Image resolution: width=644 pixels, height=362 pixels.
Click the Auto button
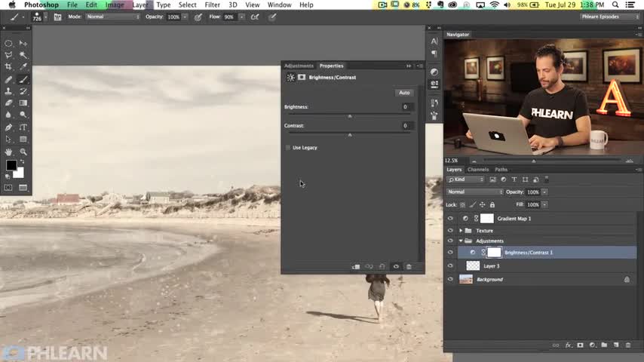tap(404, 93)
